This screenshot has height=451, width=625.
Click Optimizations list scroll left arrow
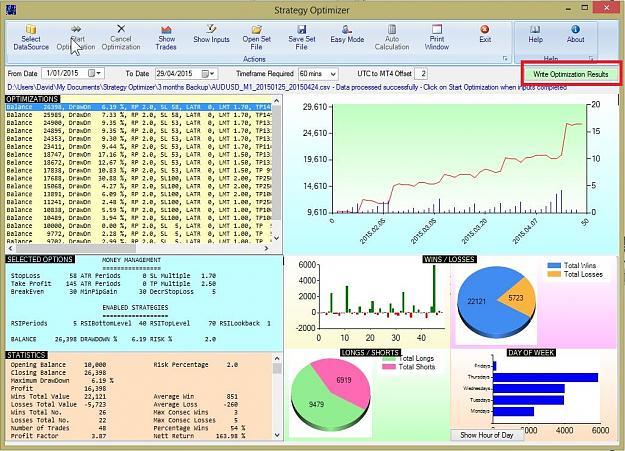10,248
